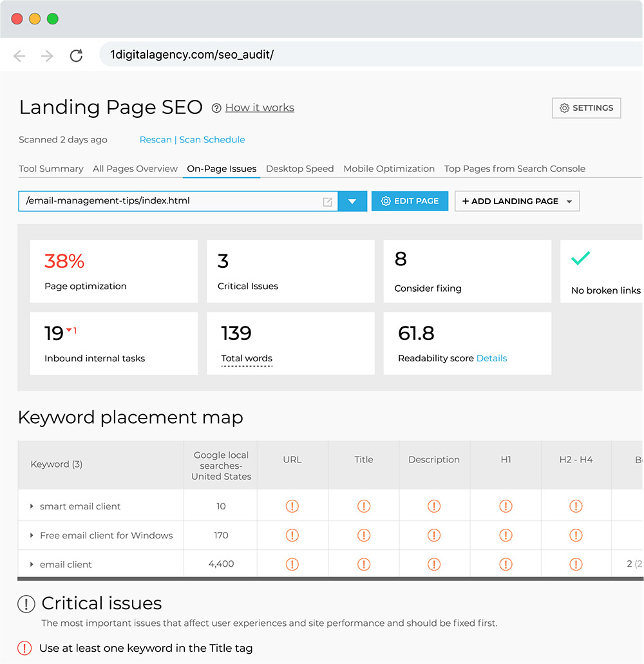The width and height of the screenshot is (644, 664).
Task: Click the help icon beside How it works
Action: tap(216, 108)
